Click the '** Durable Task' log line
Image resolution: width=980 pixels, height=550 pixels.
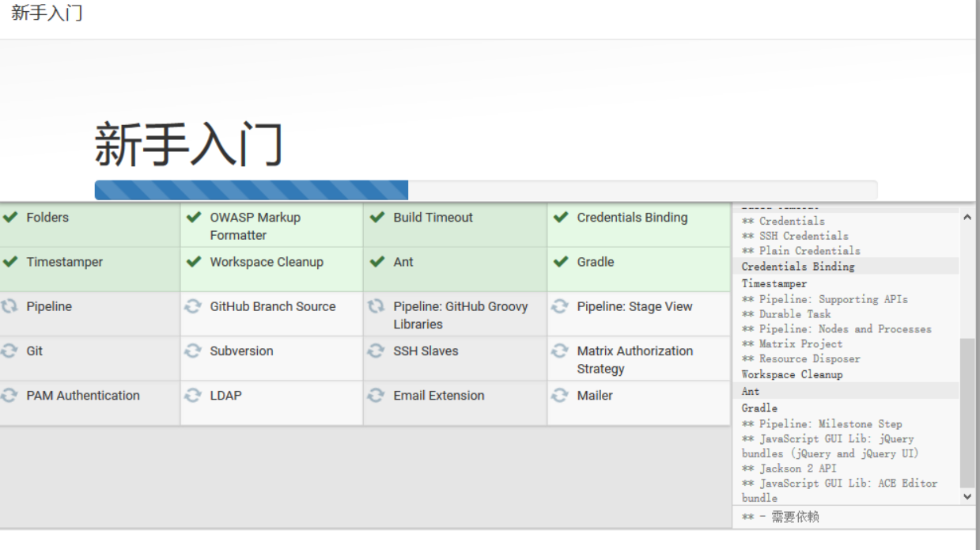point(786,314)
